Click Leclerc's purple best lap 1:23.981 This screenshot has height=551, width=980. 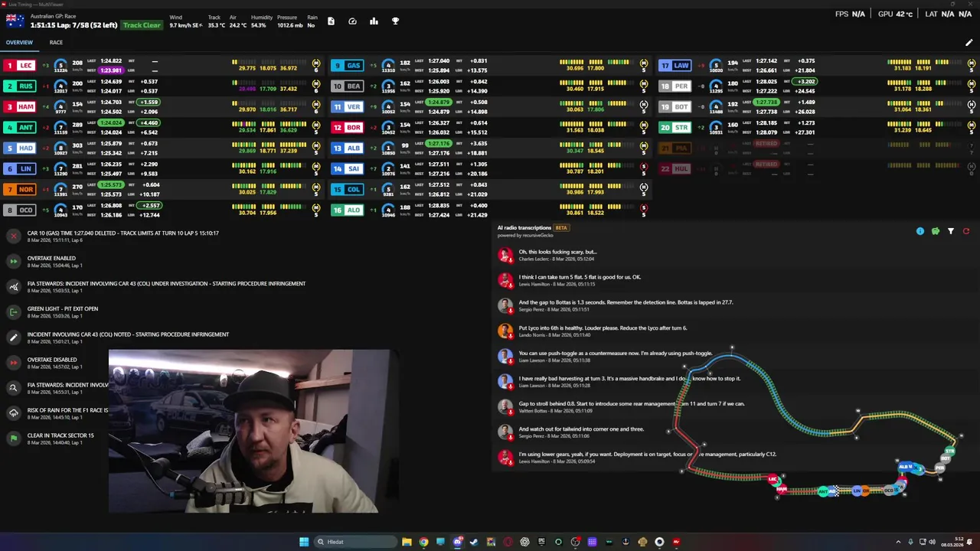tap(110, 70)
